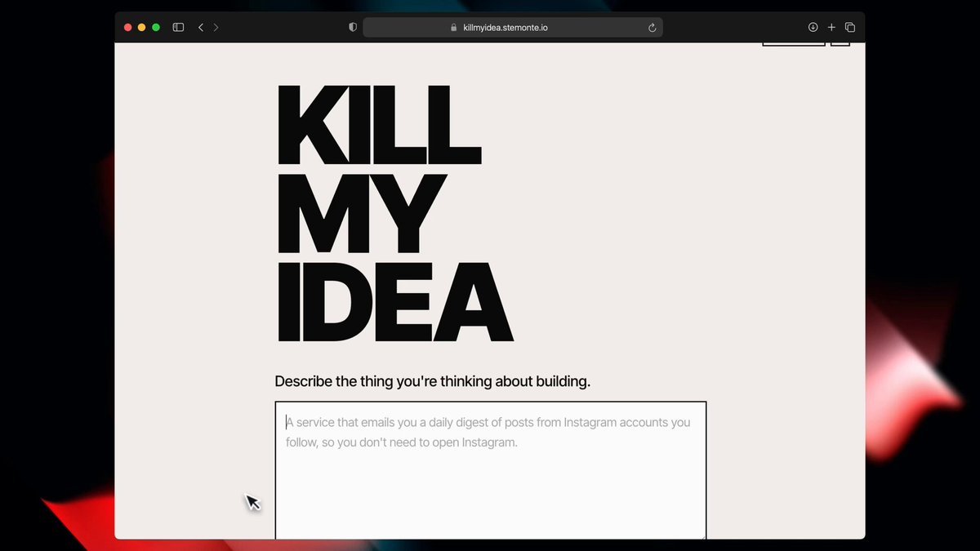Click the padlock icon in address bar

click(454, 28)
